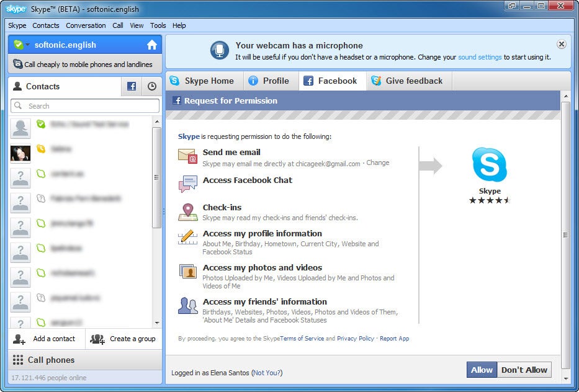
Task: Click the away status icon of second contact
Action: click(41, 148)
